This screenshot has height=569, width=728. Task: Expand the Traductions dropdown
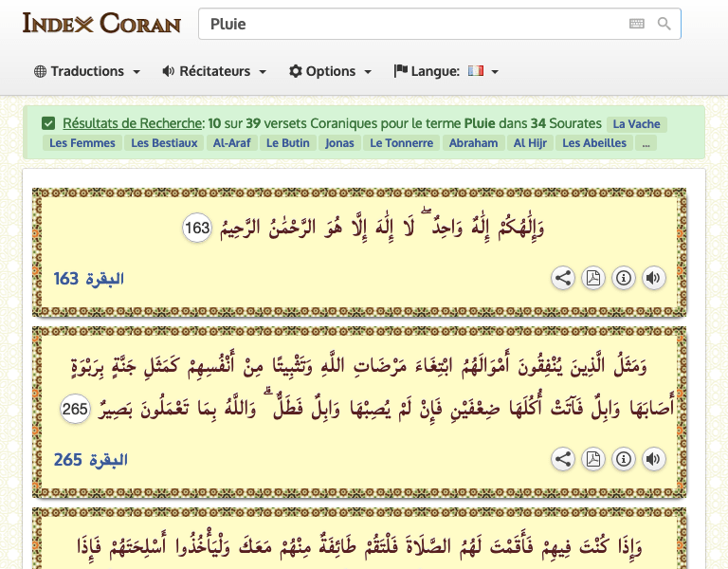pyautogui.click(x=87, y=71)
